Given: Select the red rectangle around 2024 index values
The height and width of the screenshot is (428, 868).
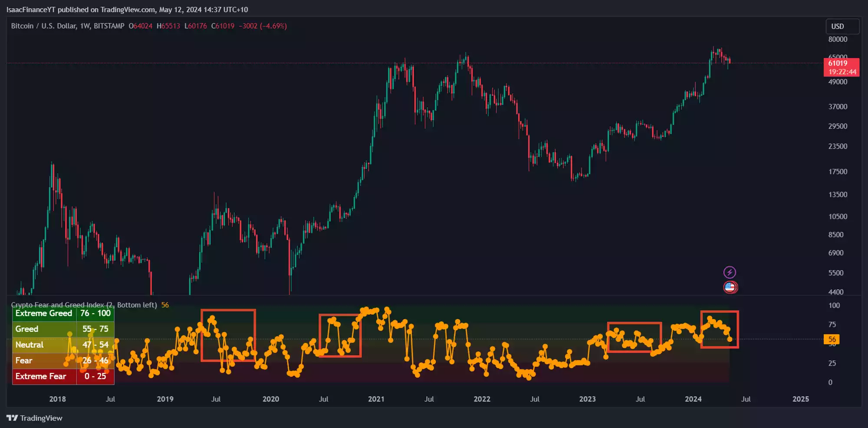Looking at the screenshot, I should (x=720, y=312).
